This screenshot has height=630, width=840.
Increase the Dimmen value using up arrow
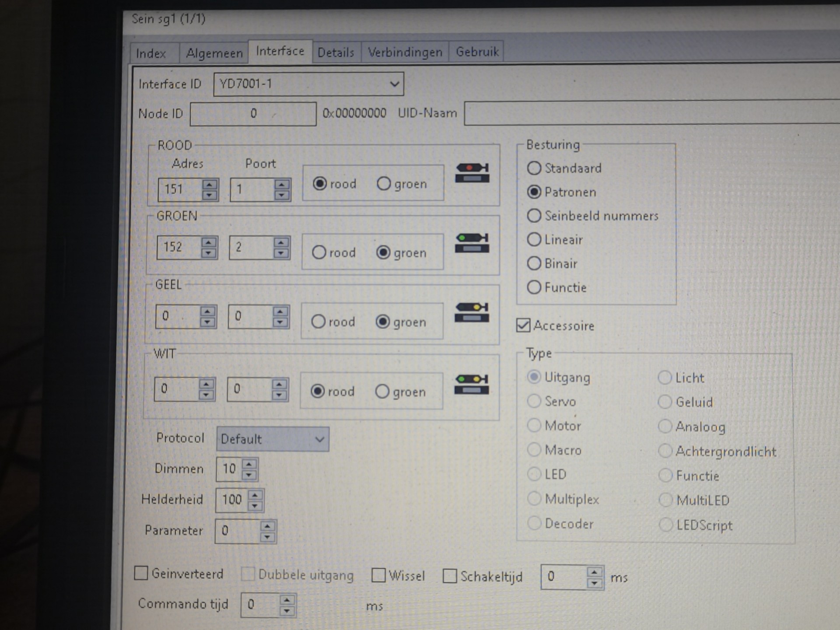(x=249, y=464)
